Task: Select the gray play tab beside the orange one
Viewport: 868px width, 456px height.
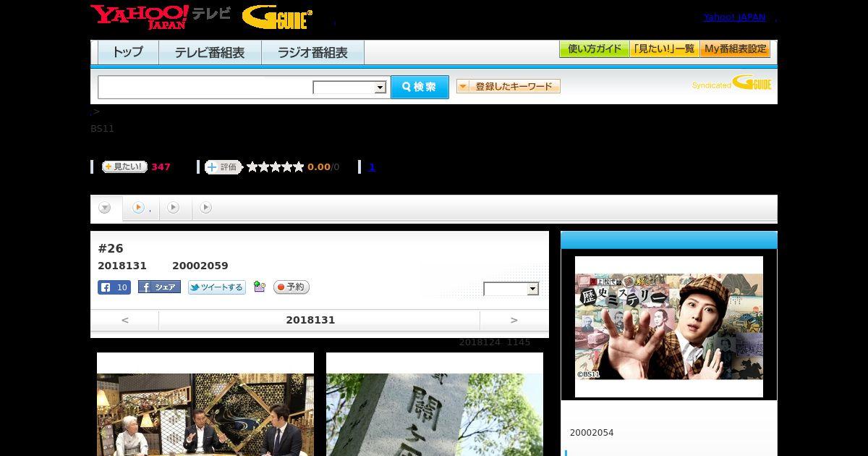Action: click(x=173, y=208)
